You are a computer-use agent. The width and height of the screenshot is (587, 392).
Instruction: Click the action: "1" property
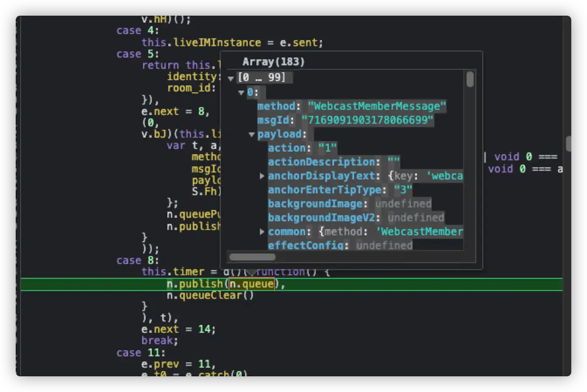pos(302,148)
